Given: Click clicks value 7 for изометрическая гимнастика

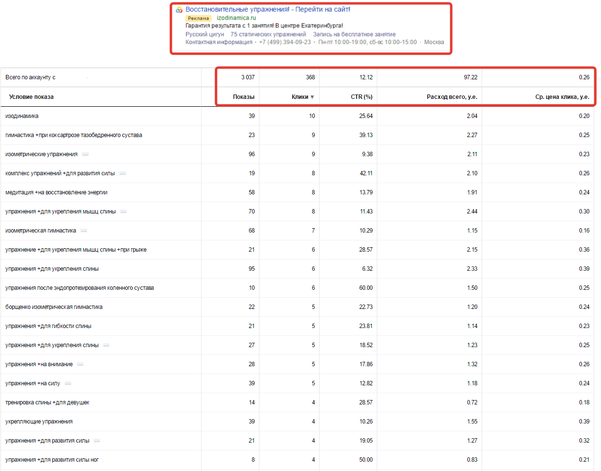Looking at the screenshot, I should tap(314, 231).
